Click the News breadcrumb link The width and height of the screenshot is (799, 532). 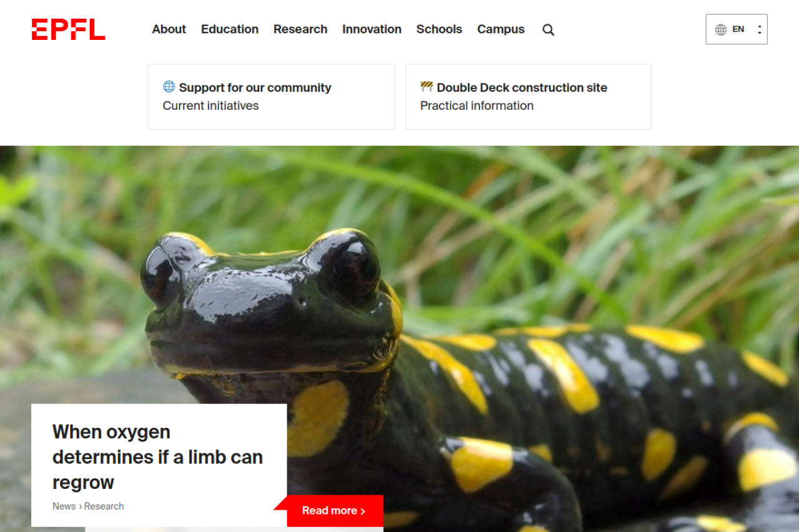pos(64,506)
